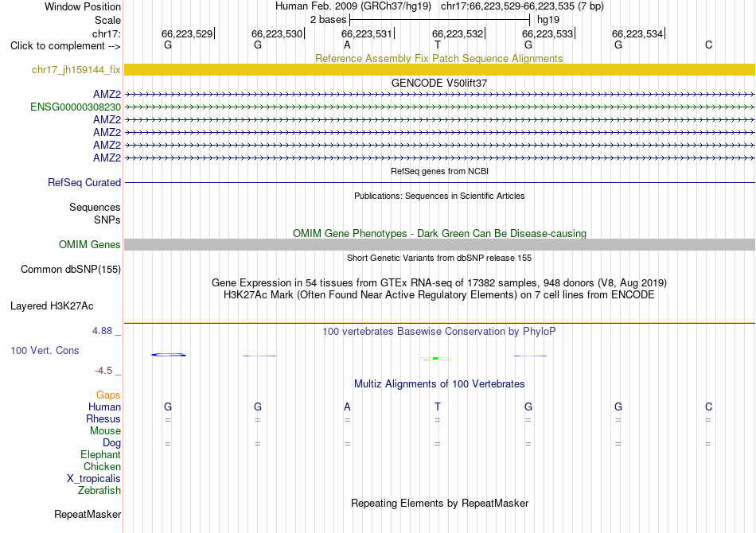Click the 100 Vert. Cons label
This screenshot has width=756, height=533.
45,350
